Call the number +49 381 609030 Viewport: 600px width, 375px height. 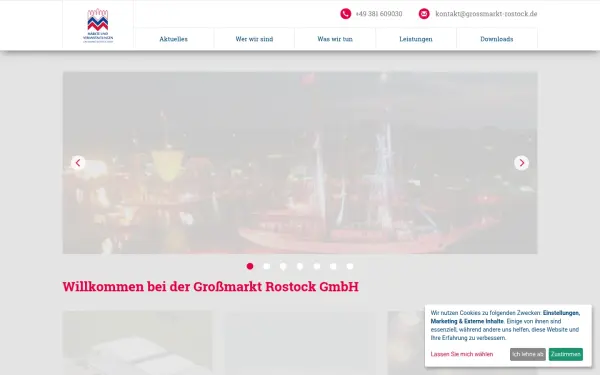[379, 14]
